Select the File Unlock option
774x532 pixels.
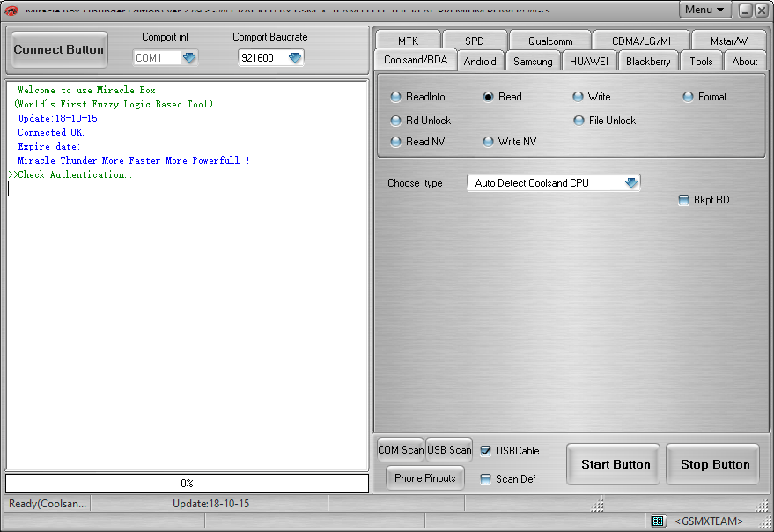(x=579, y=121)
